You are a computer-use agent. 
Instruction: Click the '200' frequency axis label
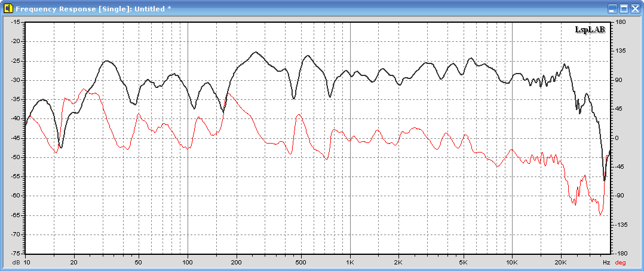pyautogui.click(x=237, y=262)
